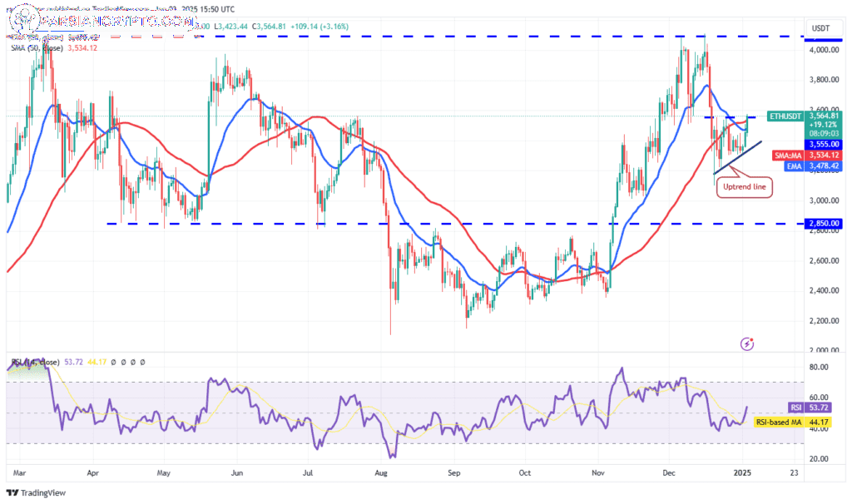852x504 pixels.
Task: Select the 2,850.00 support level label
Action: pyautogui.click(x=823, y=223)
